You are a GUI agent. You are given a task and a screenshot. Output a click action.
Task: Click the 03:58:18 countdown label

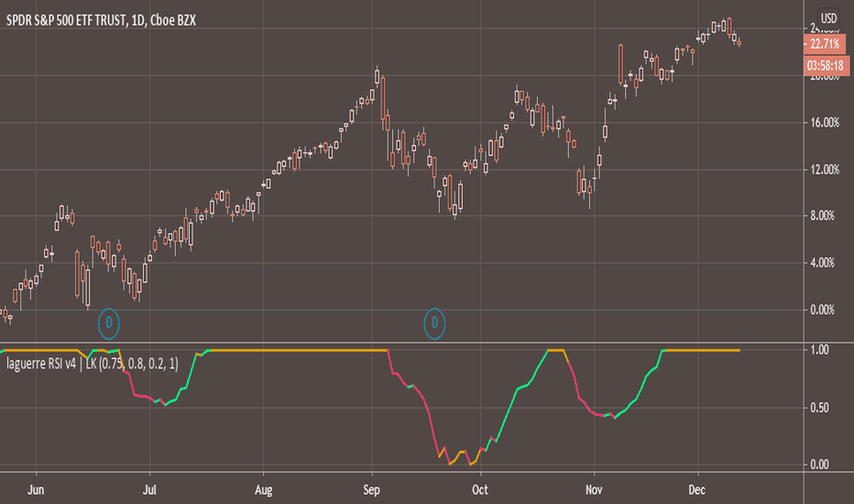826,66
